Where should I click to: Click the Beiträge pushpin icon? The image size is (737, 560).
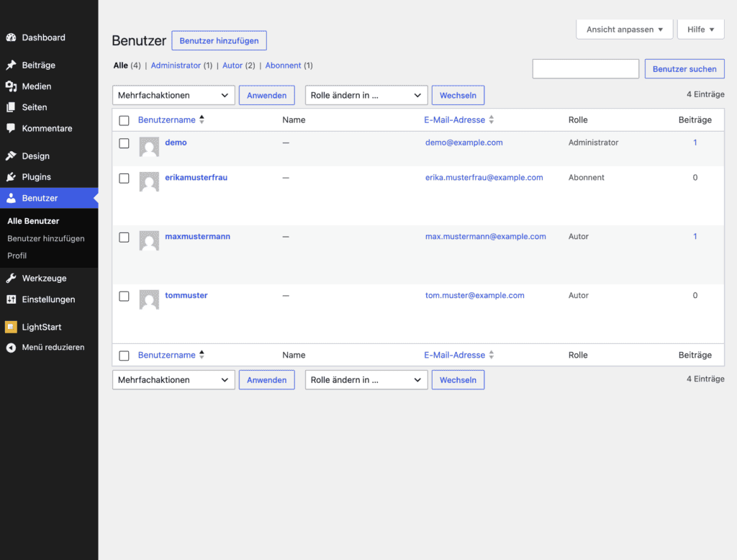coord(12,65)
